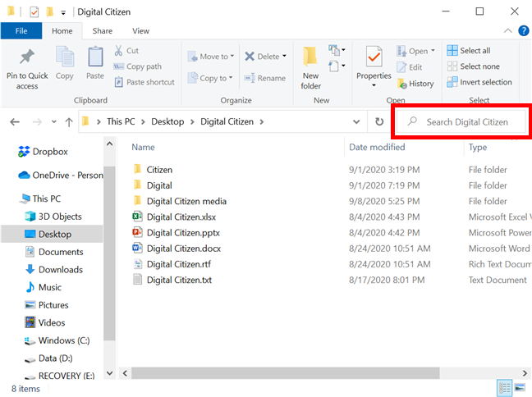Open the Copy to dropdown
The width and height of the screenshot is (532, 397).
pyautogui.click(x=210, y=78)
